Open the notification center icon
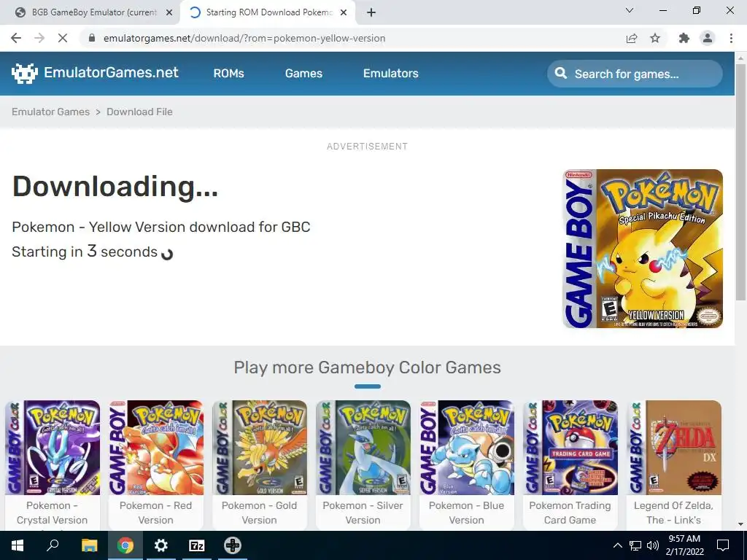Viewport: 747px width, 560px height. 723,545
